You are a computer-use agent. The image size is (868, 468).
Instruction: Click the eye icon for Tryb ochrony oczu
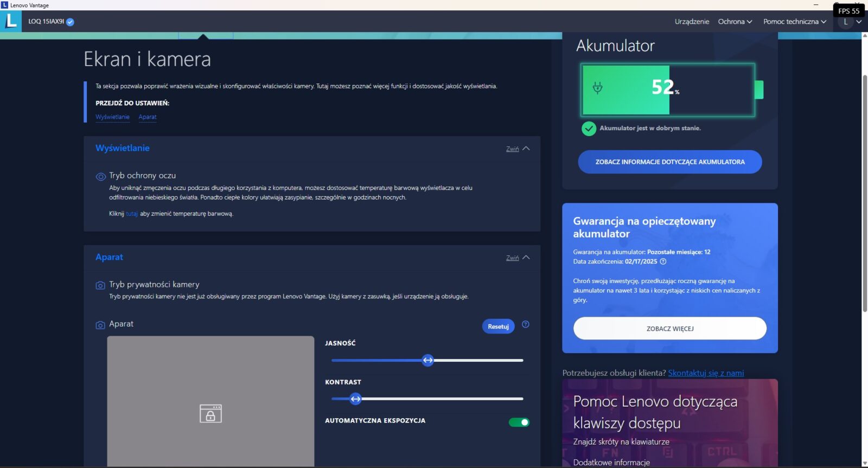100,176
